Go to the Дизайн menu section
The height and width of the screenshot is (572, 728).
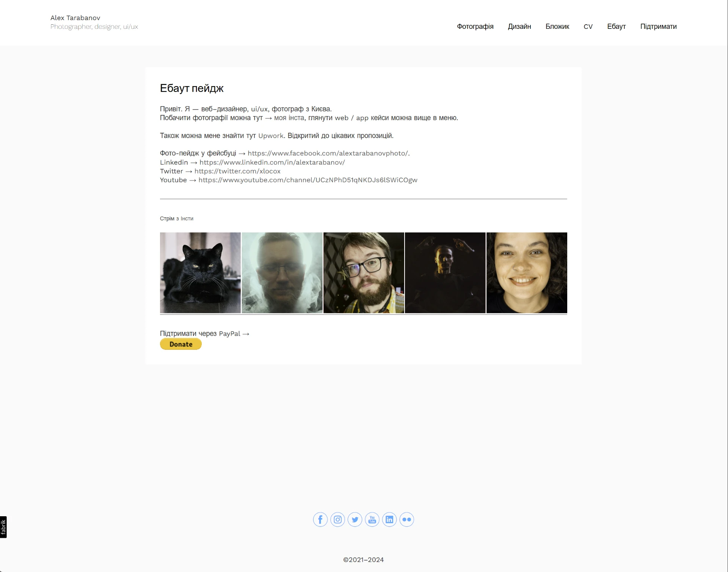pos(519,27)
